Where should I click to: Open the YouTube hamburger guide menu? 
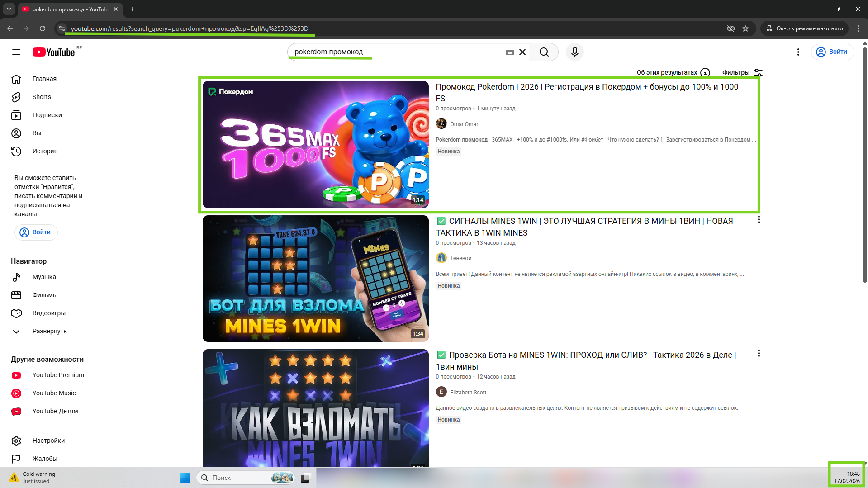[x=16, y=52]
